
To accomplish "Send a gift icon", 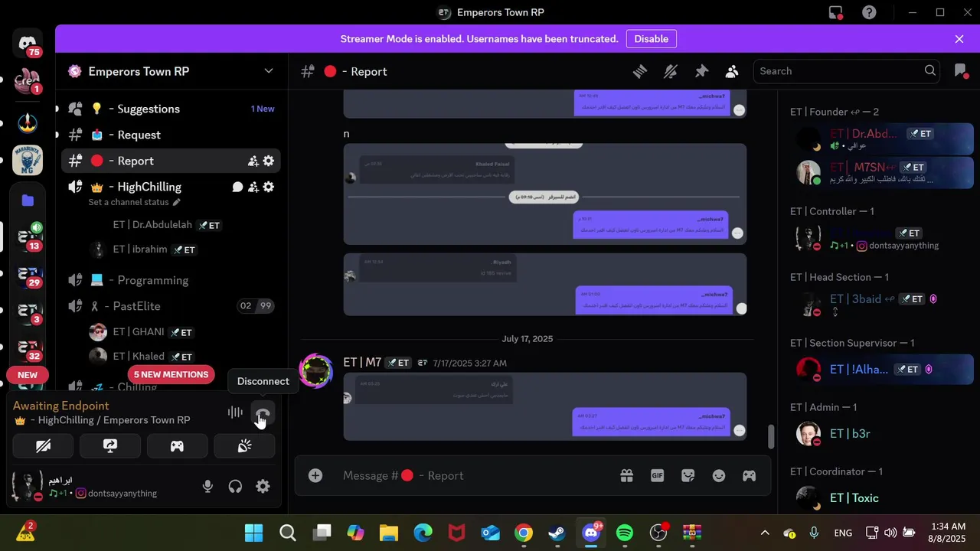I will pos(626,476).
